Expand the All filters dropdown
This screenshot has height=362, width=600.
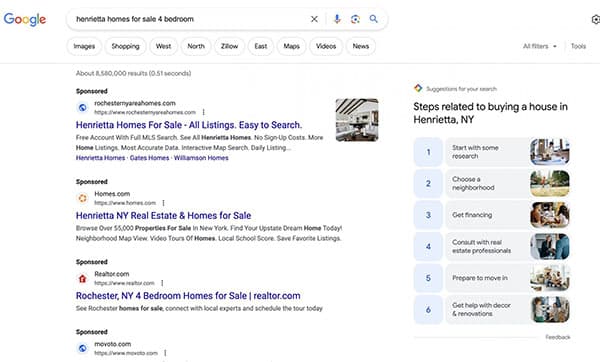(x=540, y=46)
